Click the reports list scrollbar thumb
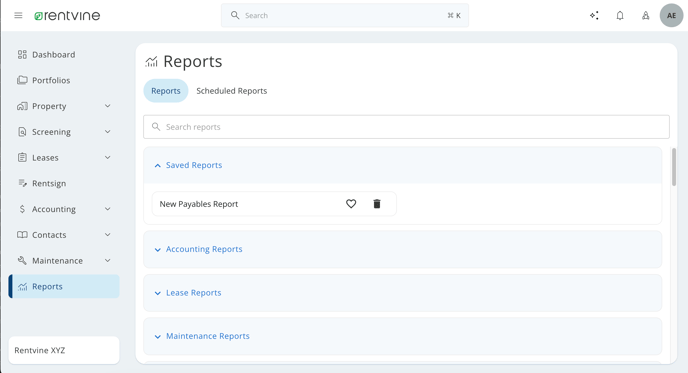The width and height of the screenshot is (688, 373). [674, 167]
